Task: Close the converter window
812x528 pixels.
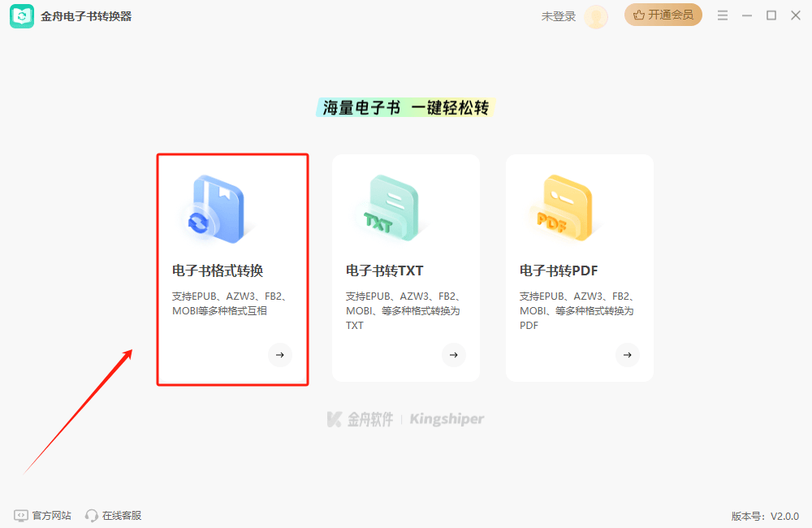Action: coord(796,15)
